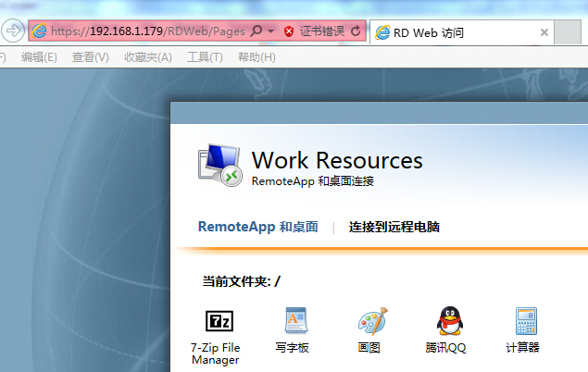The width and height of the screenshot is (588, 372).
Task: Click the 当前文件夹: / folder label
Action: coord(242,281)
